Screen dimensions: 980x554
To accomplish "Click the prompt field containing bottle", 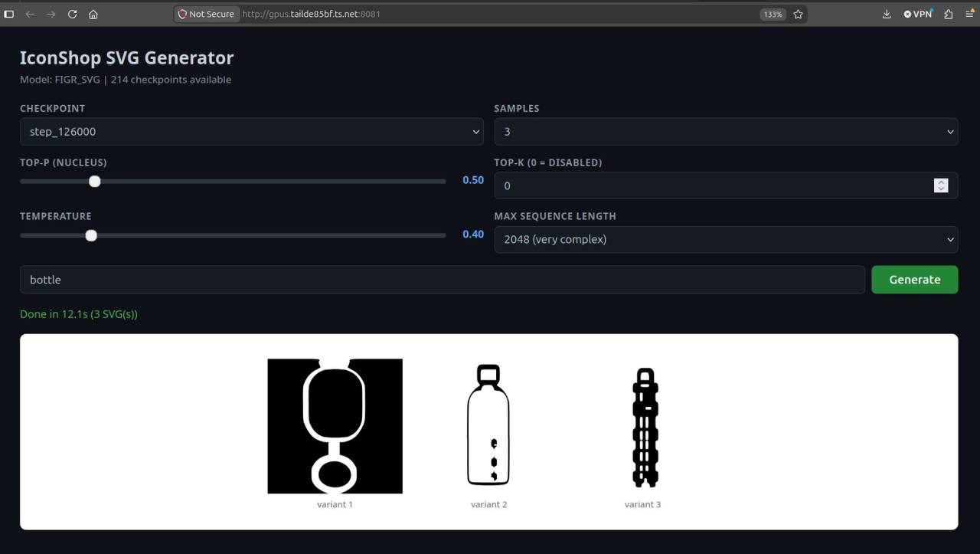I will click(443, 280).
